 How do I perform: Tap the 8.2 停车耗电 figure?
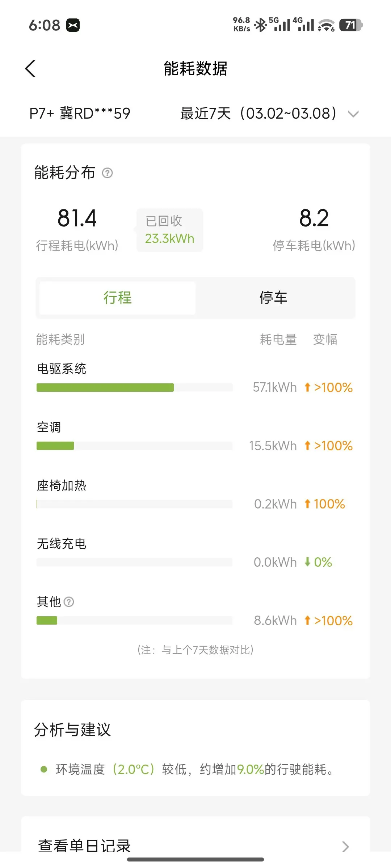314,218
